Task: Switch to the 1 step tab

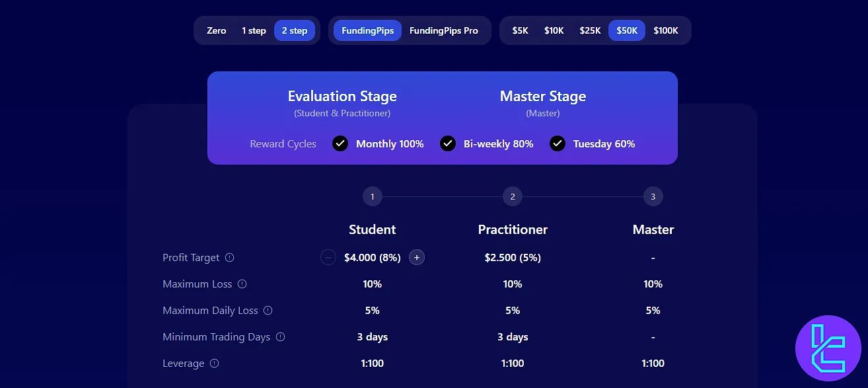Action: tap(254, 30)
